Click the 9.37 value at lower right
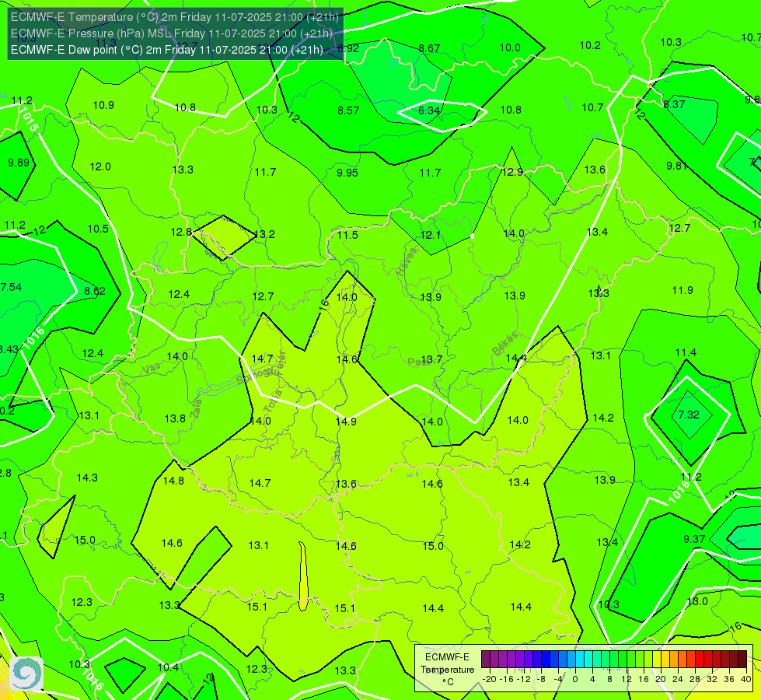 [x=694, y=539]
